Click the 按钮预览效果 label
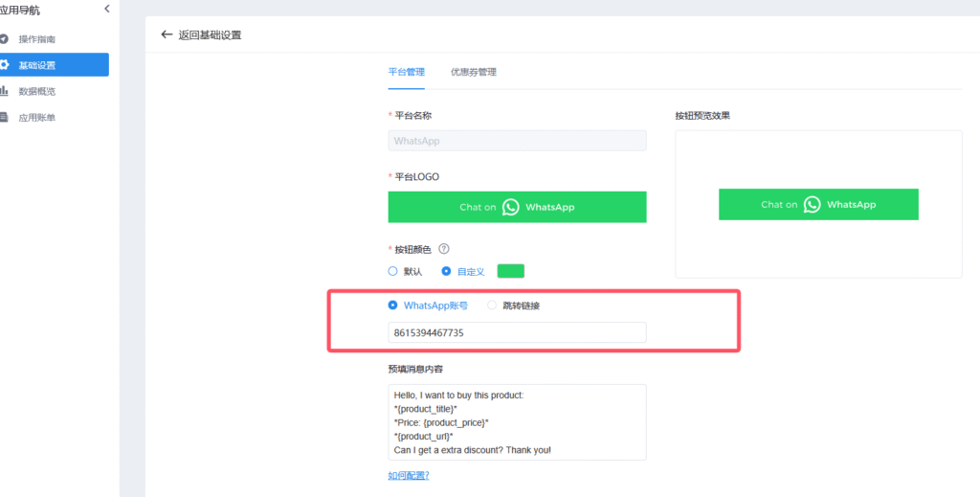This screenshot has width=980, height=497. [702, 116]
